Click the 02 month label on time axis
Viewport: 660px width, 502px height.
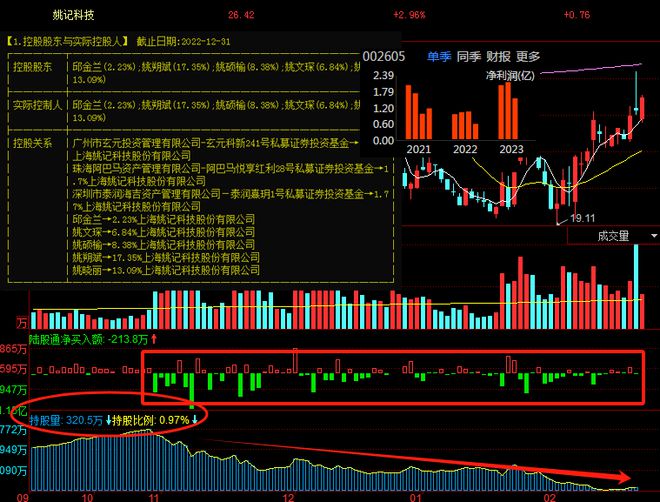tap(550, 497)
